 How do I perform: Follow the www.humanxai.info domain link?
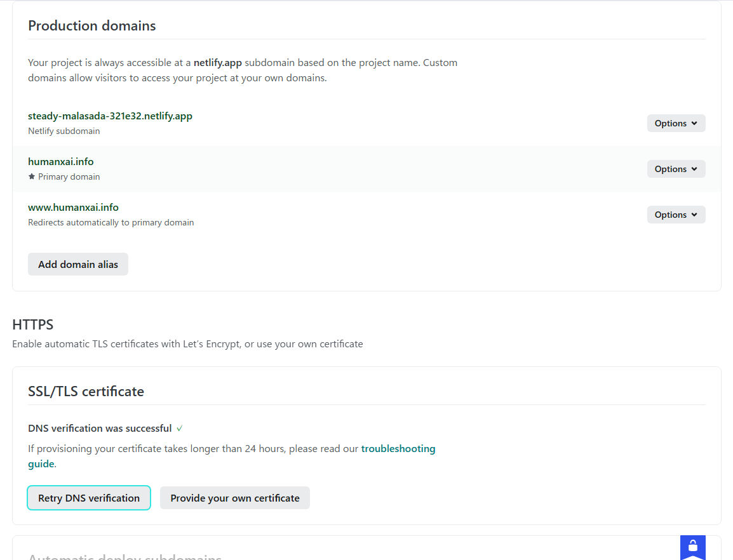(x=73, y=208)
